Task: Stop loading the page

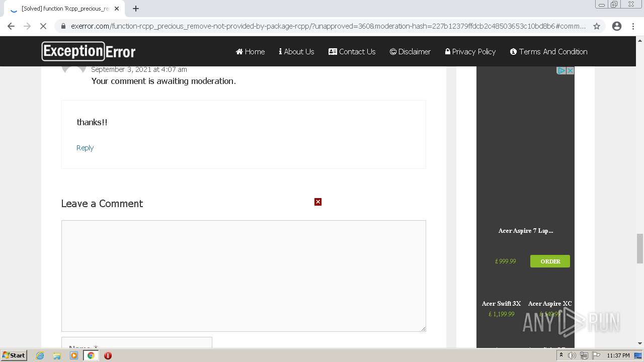Action: (43, 26)
